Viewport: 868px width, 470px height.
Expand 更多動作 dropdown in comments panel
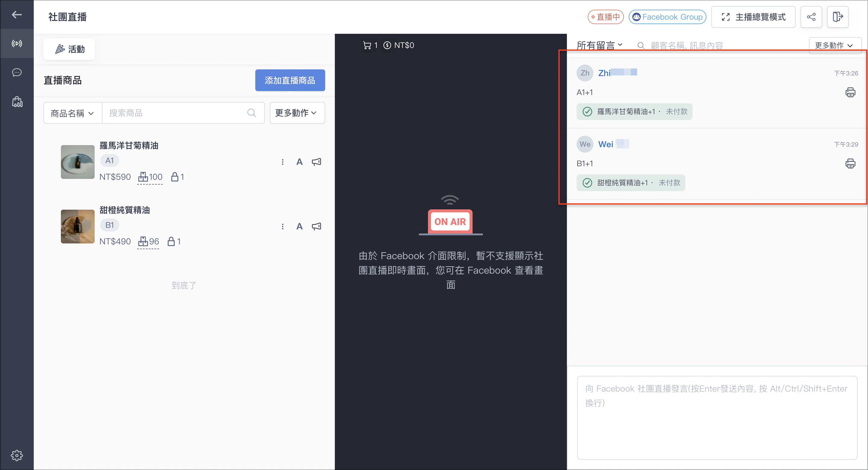click(x=835, y=45)
